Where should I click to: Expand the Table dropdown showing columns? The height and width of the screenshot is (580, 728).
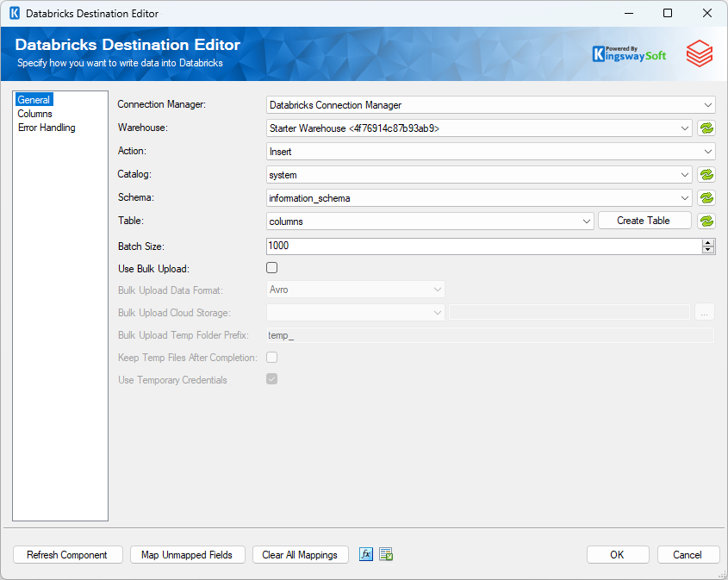(x=430, y=221)
